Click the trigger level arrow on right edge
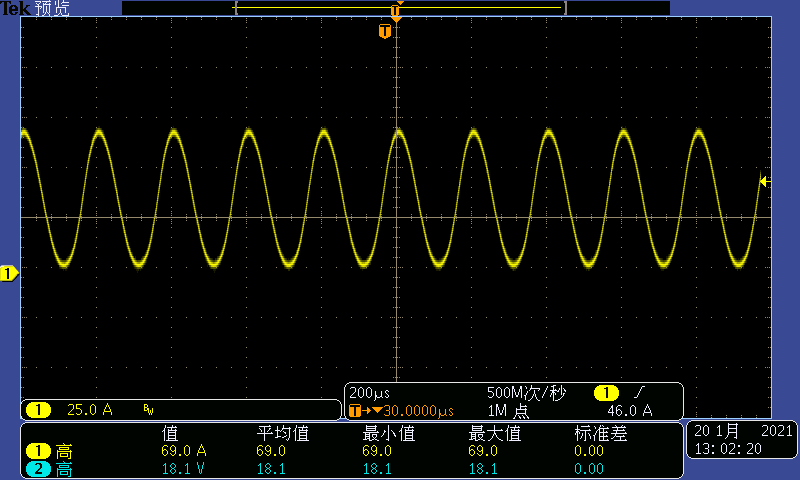 [x=763, y=181]
